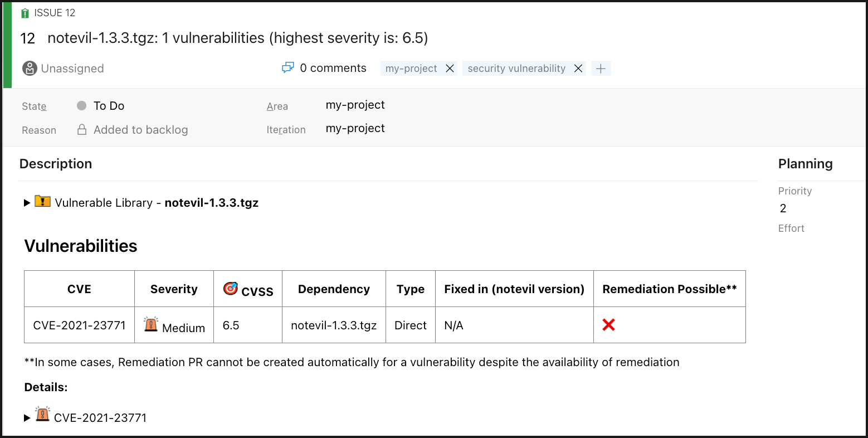Click the To Do state circle
The height and width of the screenshot is (438, 868).
82,106
